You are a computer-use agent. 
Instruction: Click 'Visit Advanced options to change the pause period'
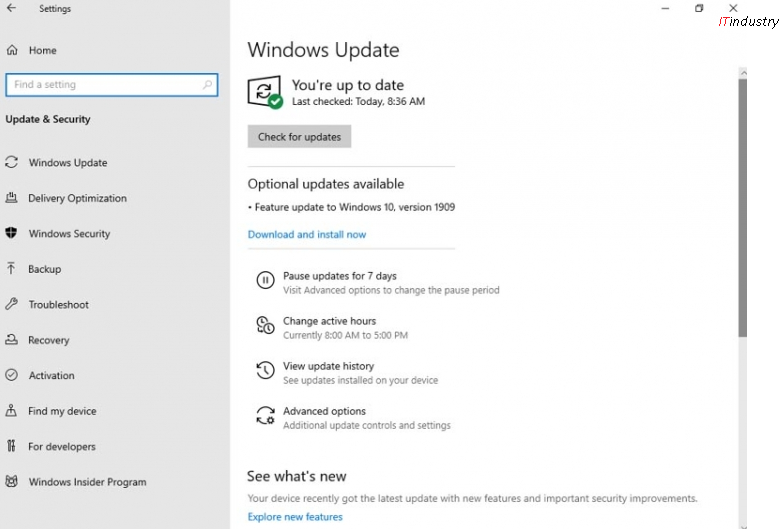click(391, 290)
